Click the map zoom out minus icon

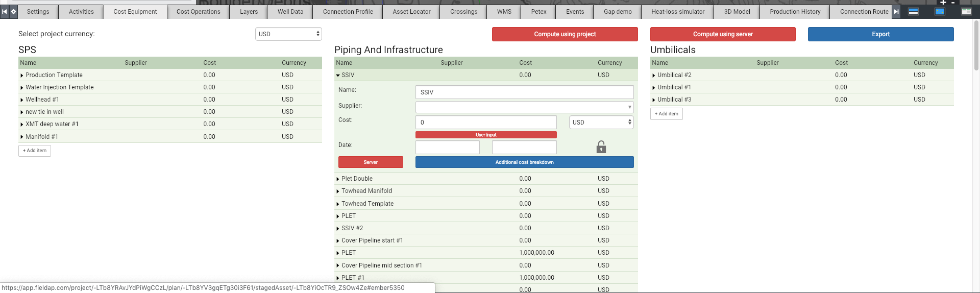pos(953,3)
